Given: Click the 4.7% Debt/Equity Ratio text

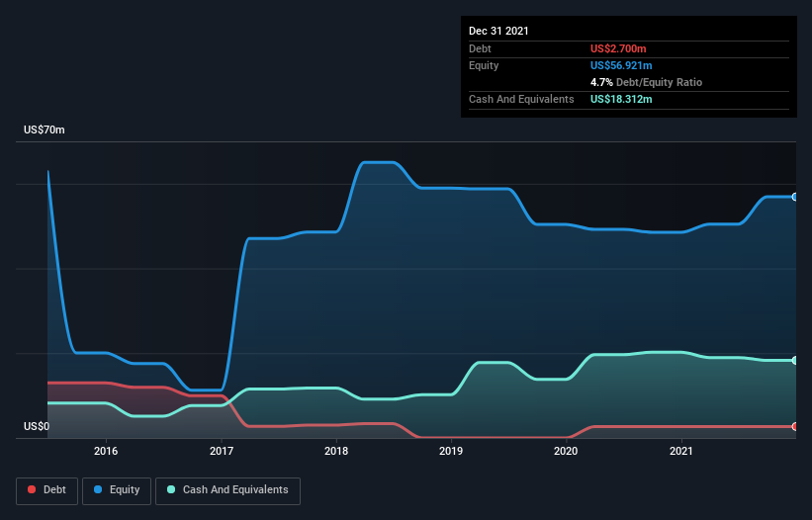Looking at the screenshot, I should (x=646, y=82).
